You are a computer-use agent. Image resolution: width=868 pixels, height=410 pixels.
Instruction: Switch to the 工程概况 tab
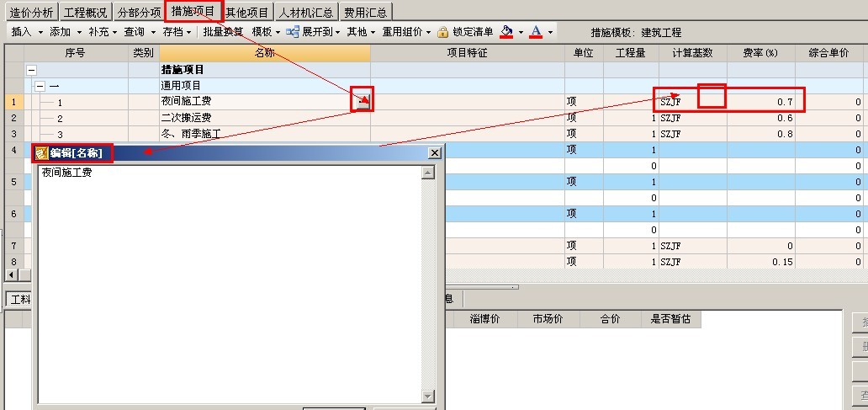(85, 12)
